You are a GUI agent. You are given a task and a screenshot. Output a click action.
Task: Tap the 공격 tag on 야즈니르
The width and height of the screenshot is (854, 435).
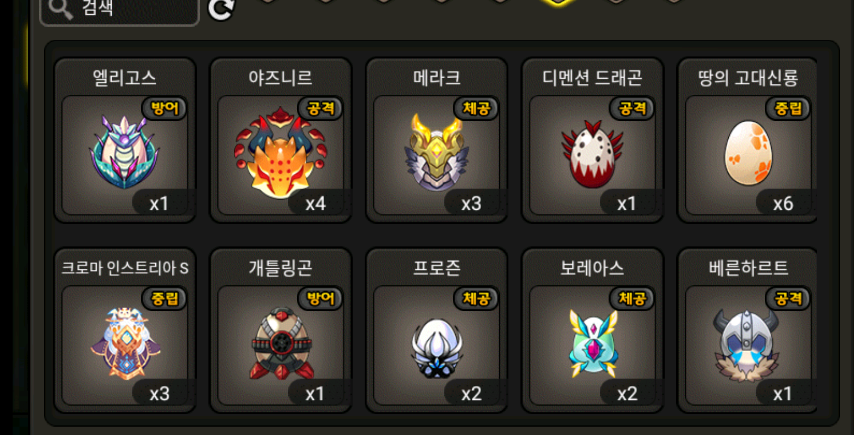pyautogui.click(x=320, y=108)
